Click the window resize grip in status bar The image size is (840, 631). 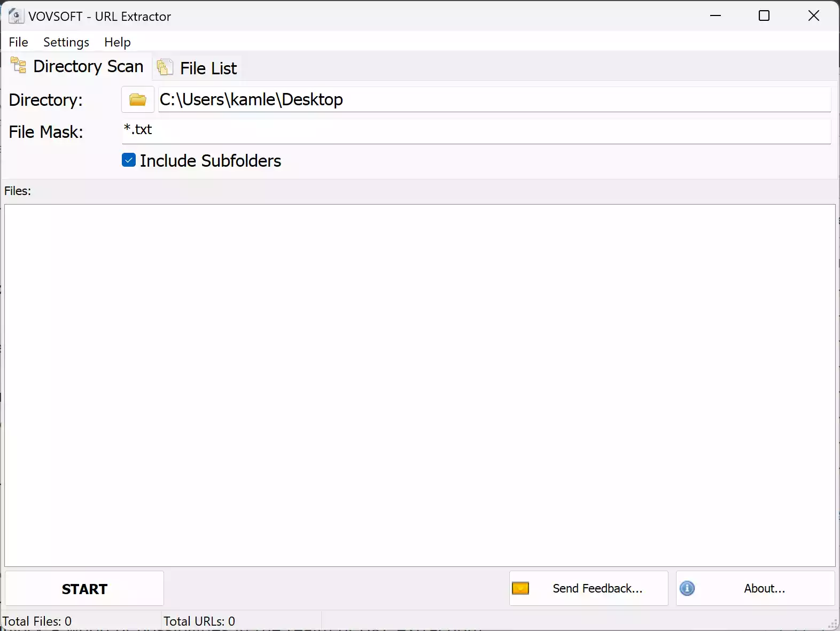[x=833, y=624]
